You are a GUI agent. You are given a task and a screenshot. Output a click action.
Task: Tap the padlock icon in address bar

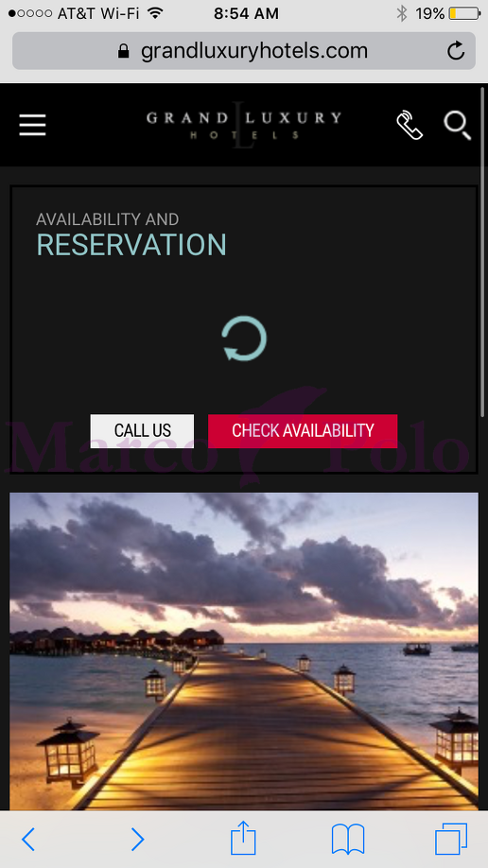click(124, 51)
